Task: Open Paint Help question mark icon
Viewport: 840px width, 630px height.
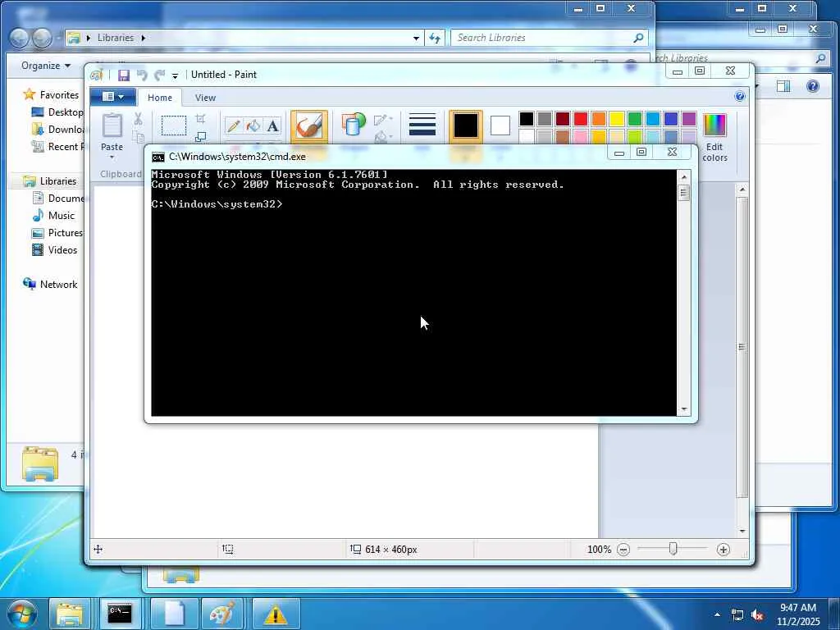Action: 740,97
